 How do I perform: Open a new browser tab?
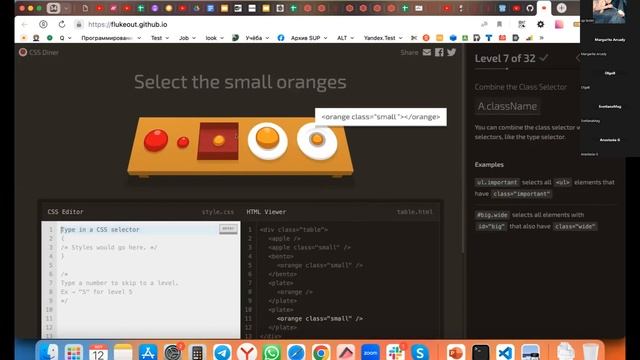point(561,8)
